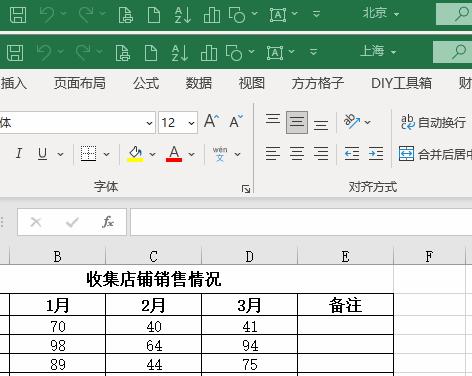The height and width of the screenshot is (376, 472).
Task: Apply red font color
Action: (174, 154)
